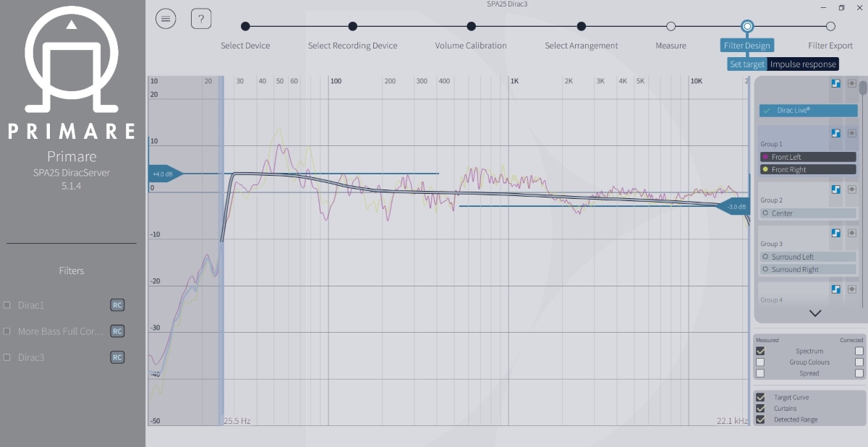Click the Group 2 blue stairs icon
The height and width of the screenshot is (447, 868).
(835, 190)
